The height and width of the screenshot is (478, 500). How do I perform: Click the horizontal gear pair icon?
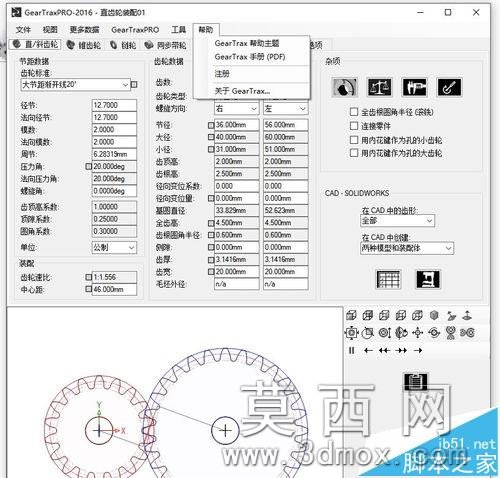pos(467,333)
